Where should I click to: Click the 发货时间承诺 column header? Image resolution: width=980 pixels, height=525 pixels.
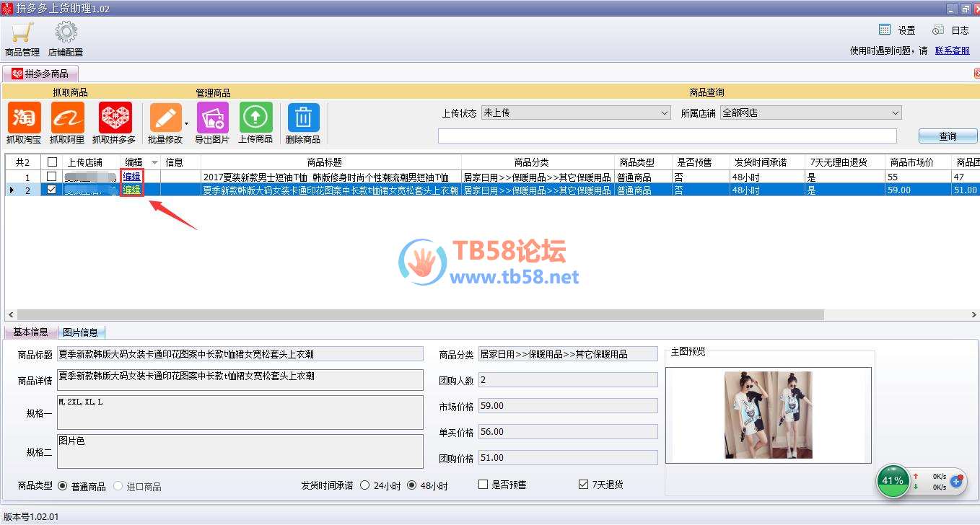coord(767,162)
